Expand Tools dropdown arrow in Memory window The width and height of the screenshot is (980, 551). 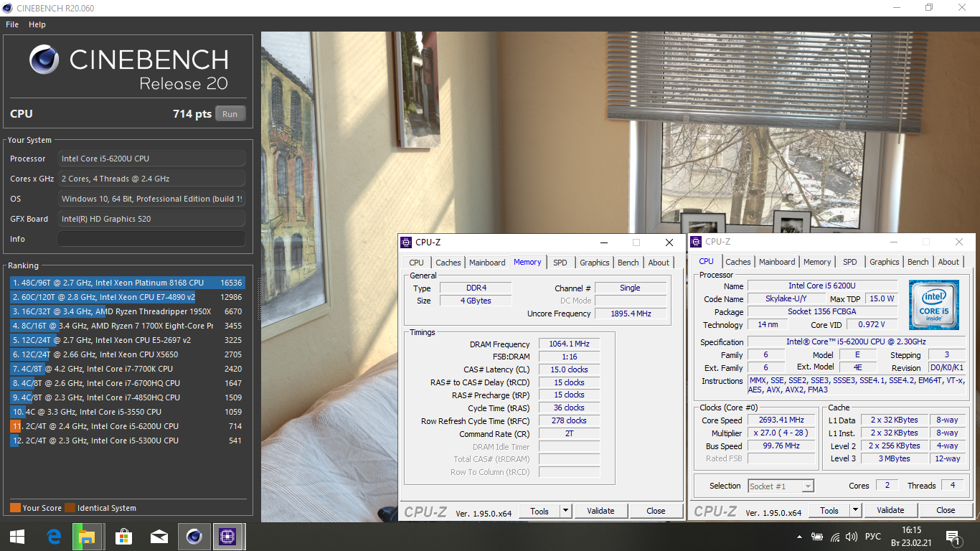click(566, 511)
